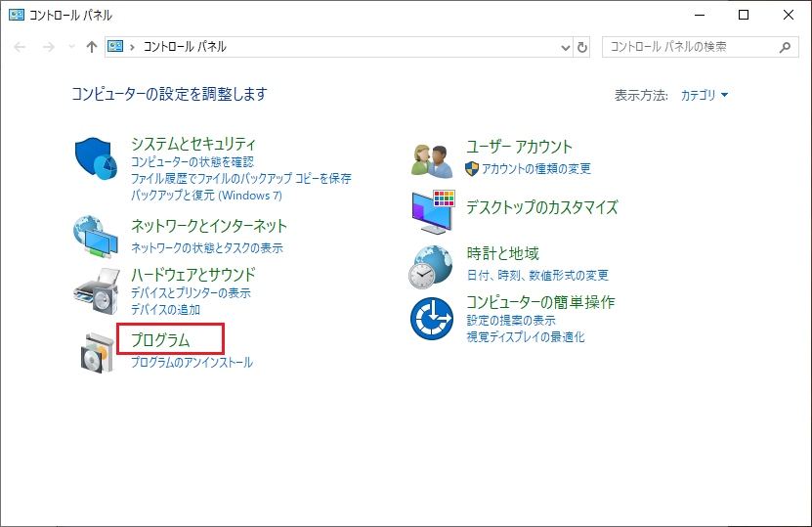Image resolution: width=812 pixels, height=527 pixels.
Task: Click 視覚ディスプレイの最適化 link
Action: tap(525, 336)
